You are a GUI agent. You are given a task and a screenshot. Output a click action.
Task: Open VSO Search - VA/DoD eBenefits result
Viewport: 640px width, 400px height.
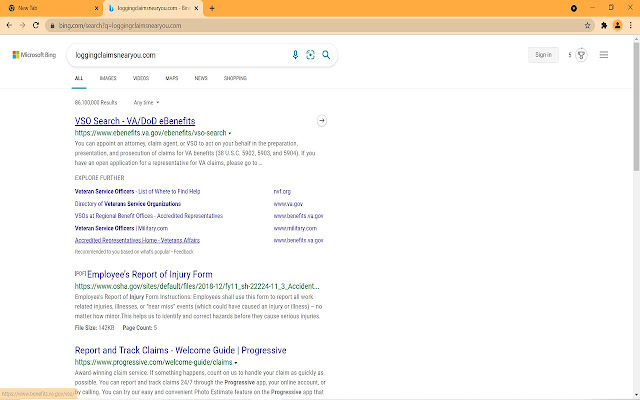(134, 121)
